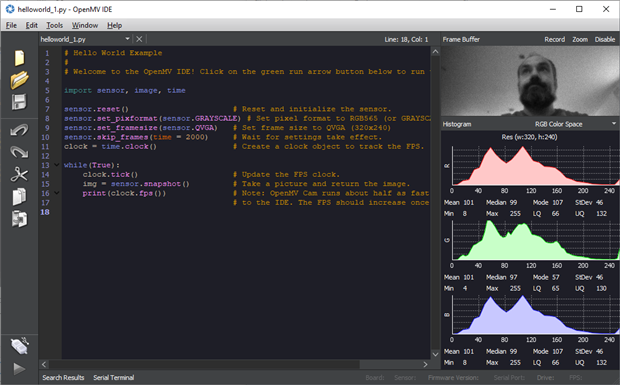Click the 'Firmware Version:' status bar entry

[453, 378]
